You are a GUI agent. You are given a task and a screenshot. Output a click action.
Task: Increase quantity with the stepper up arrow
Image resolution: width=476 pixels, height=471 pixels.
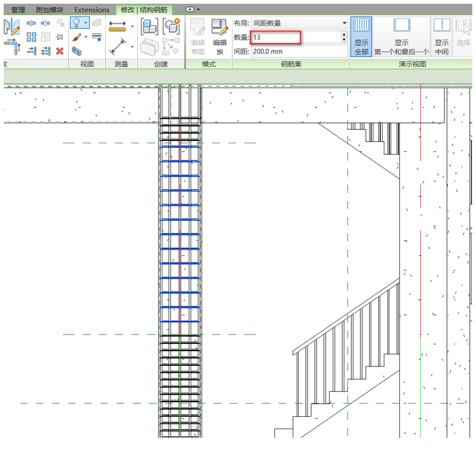[344, 34]
